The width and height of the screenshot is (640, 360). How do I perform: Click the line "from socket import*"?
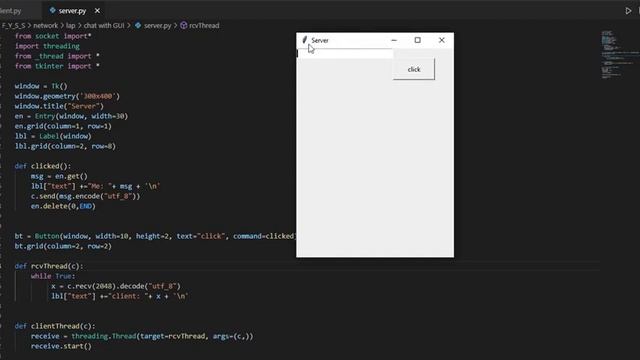click(x=53, y=36)
